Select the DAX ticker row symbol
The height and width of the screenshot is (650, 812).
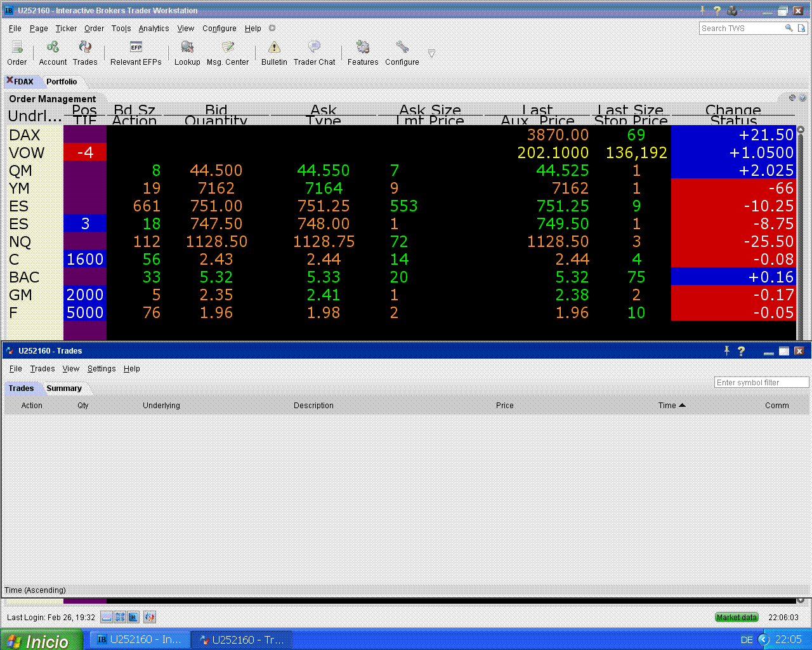25,135
